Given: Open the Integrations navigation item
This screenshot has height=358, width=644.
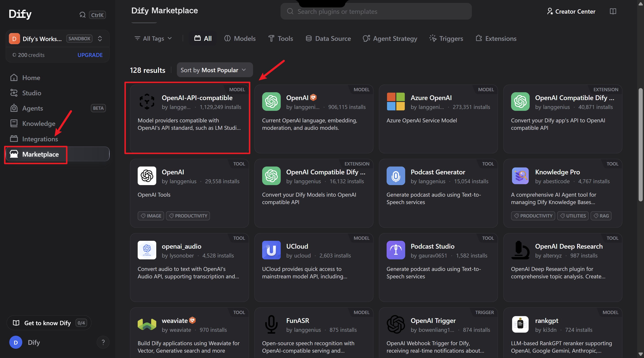Looking at the screenshot, I should pos(58,139).
